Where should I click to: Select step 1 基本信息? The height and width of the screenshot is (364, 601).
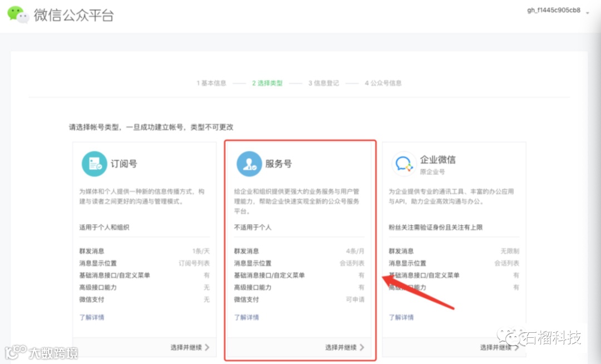(211, 83)
